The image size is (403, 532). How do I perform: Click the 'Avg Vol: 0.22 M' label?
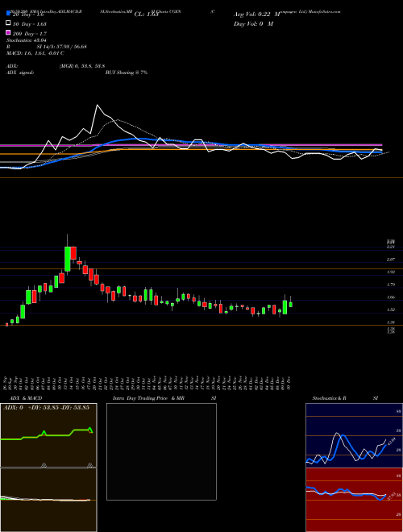256,15
